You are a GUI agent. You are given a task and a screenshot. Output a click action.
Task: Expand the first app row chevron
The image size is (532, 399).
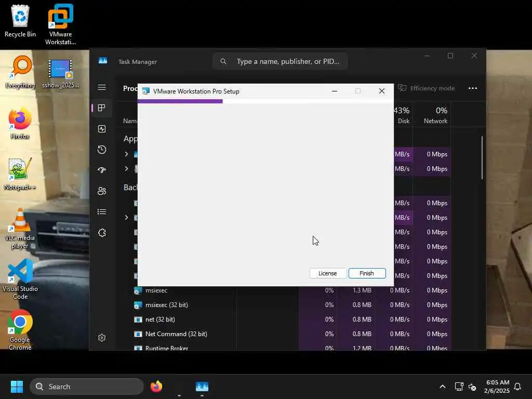[x=127, y=154]
